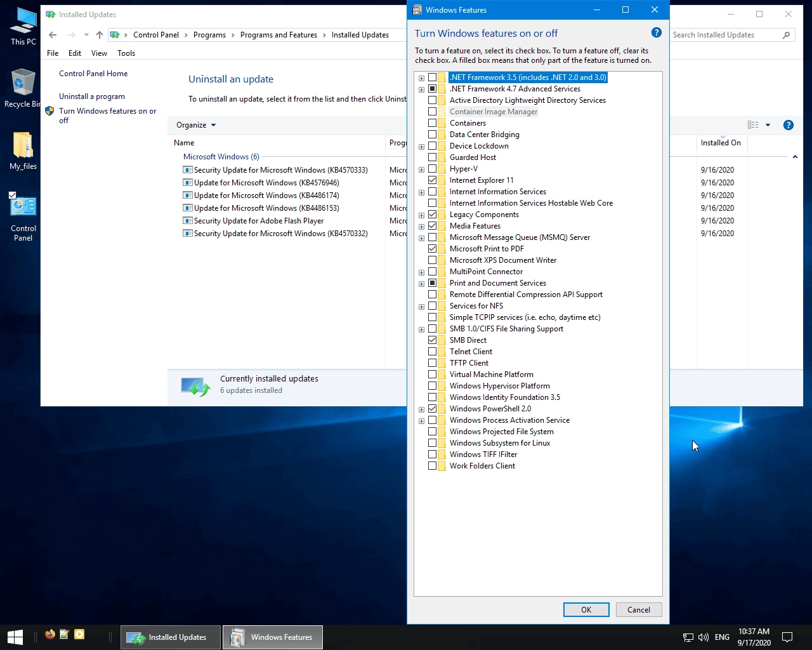Screen dimensions: 812x650
Task: Open Control Panel Home link
Action: click(93, 74)
